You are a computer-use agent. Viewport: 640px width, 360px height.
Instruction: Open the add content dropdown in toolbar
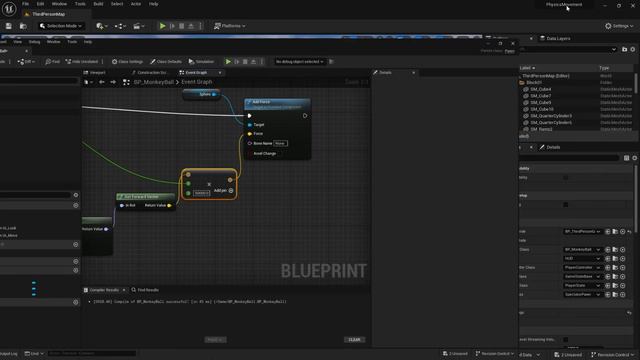pyautogui.click(x=102, y=26)
